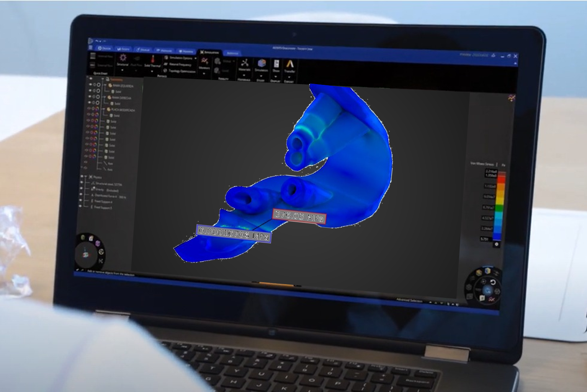Click the Simulation cube icon in ribbon
Screen dimensions: 587x392
point(262,63)
